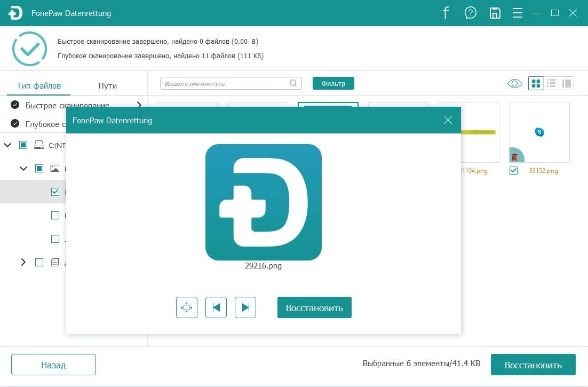Click the trash badge on 33152.png thumbnail
The width and height of the screenshot is (588, 387).
(514, 157)
